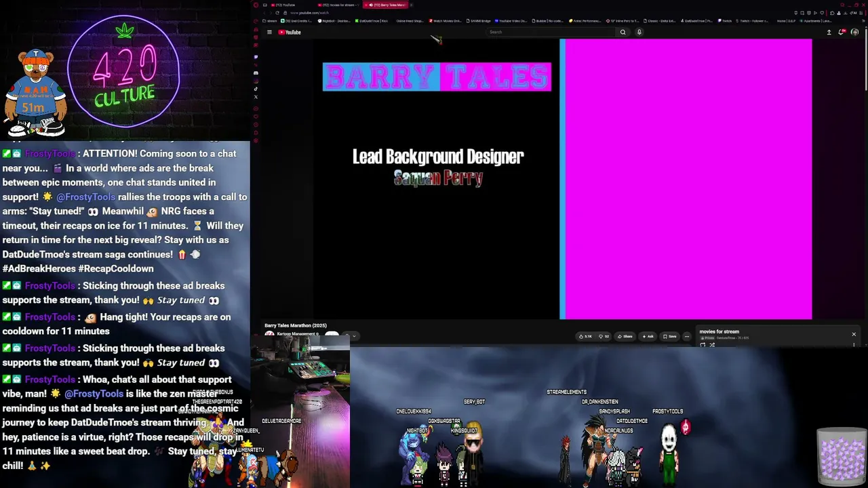Close the movies for stream playlist panel
Screen dimensions: 868x488
pyautogui.click(x=854, y=334)
